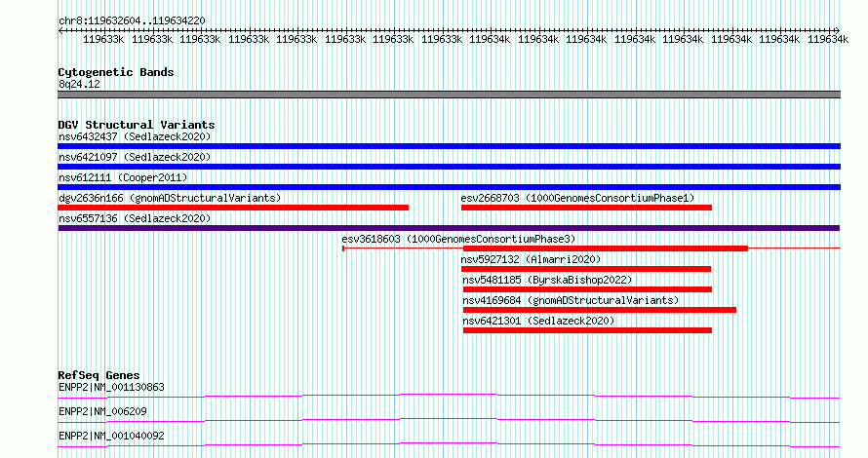Click the nsv5927132 red variant bar

click(586, 269)
